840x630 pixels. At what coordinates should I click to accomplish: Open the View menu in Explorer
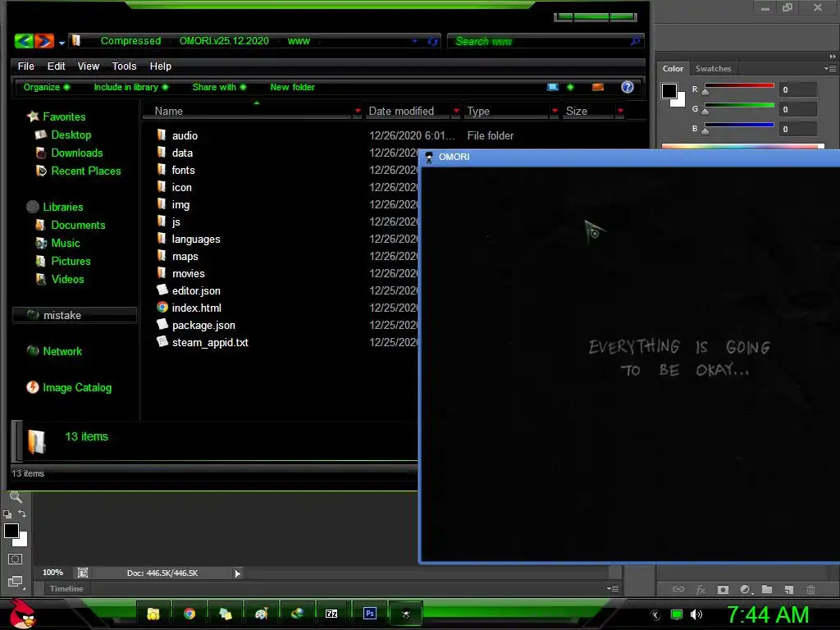(x=89, y=66)
